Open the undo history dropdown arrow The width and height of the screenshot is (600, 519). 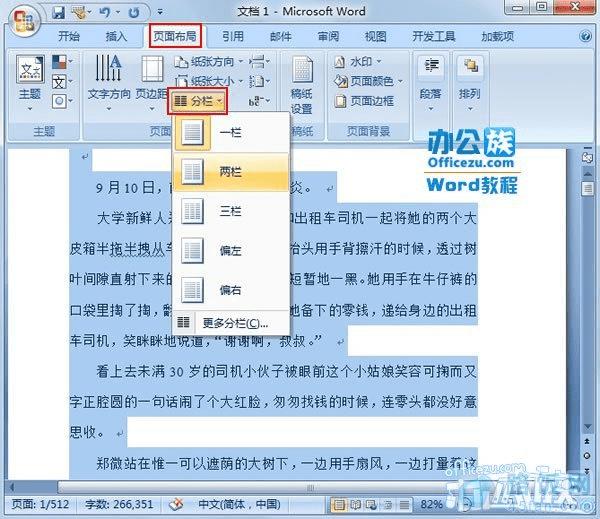tap(117, 13)
